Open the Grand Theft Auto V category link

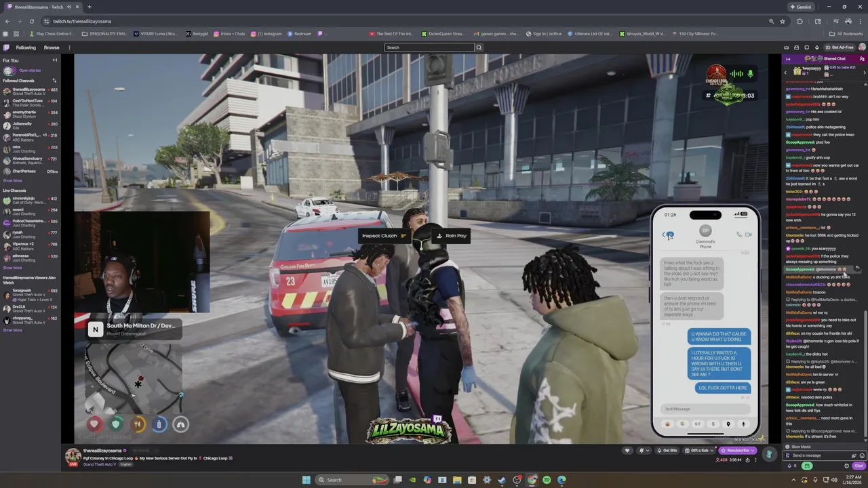pos(100,464)
